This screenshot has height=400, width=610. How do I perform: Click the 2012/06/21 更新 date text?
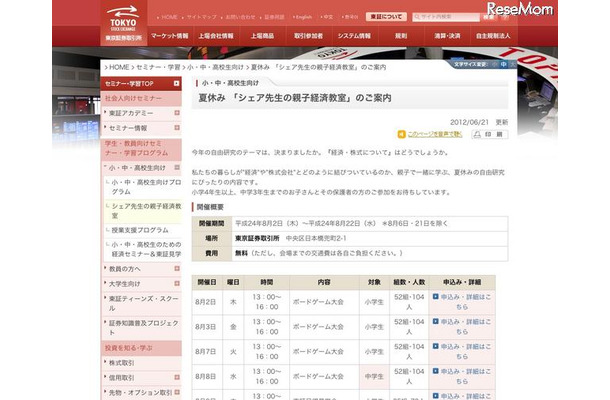tap(479, 122)
